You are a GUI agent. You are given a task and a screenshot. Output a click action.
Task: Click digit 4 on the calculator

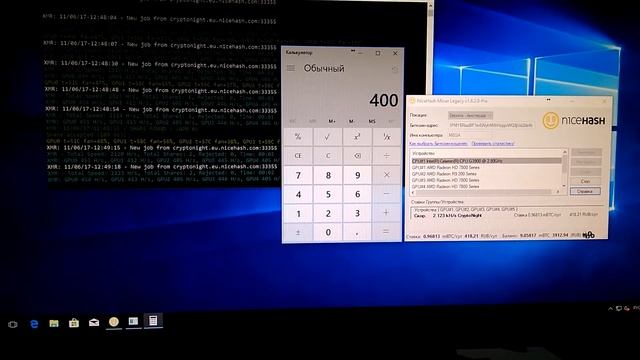(298, 194)
